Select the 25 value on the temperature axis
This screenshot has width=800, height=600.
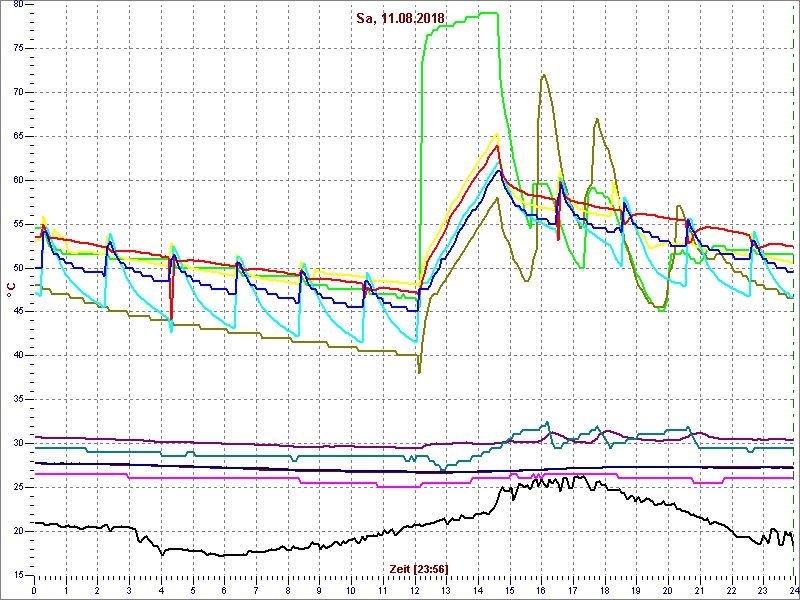coord(20,487)
